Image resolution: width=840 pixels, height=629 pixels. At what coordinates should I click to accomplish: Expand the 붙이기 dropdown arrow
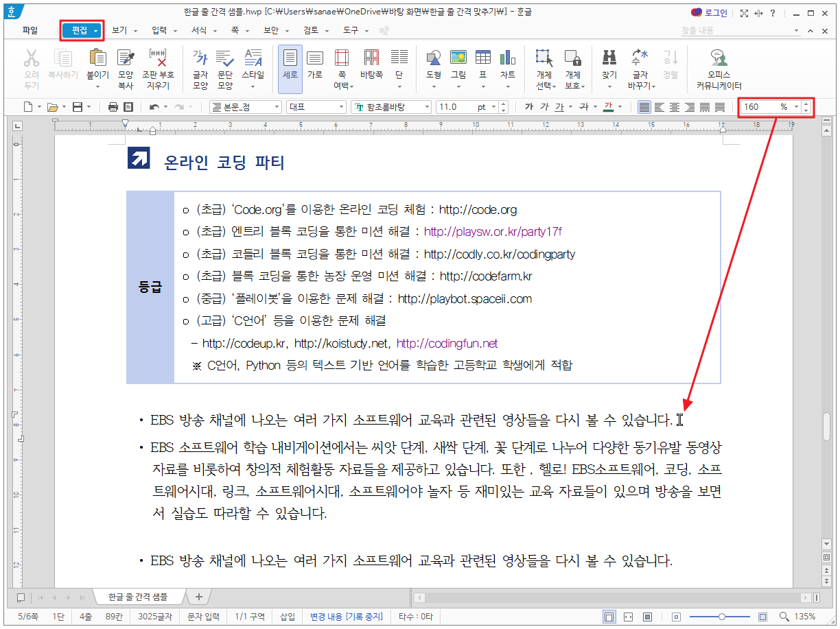tap(97, 86)
